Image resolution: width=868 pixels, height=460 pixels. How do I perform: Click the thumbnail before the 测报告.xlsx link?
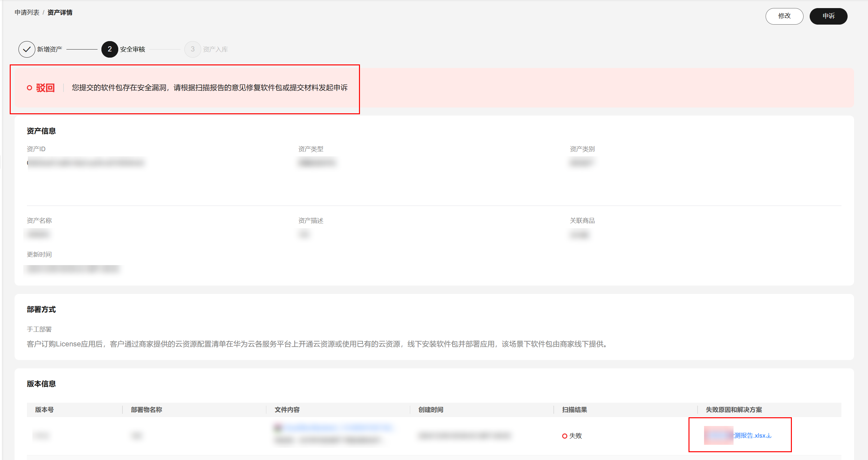[x=718, y=435]
